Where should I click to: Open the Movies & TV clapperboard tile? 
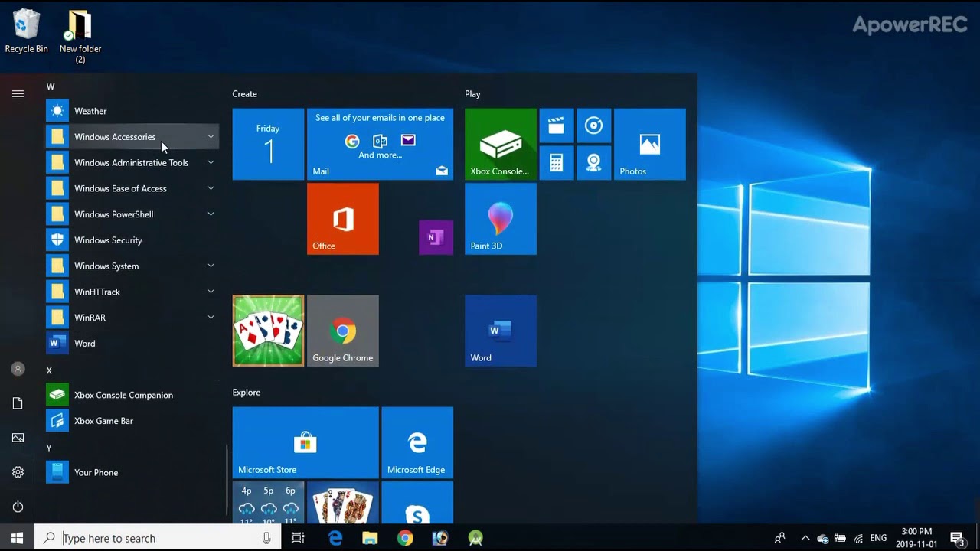557,126
